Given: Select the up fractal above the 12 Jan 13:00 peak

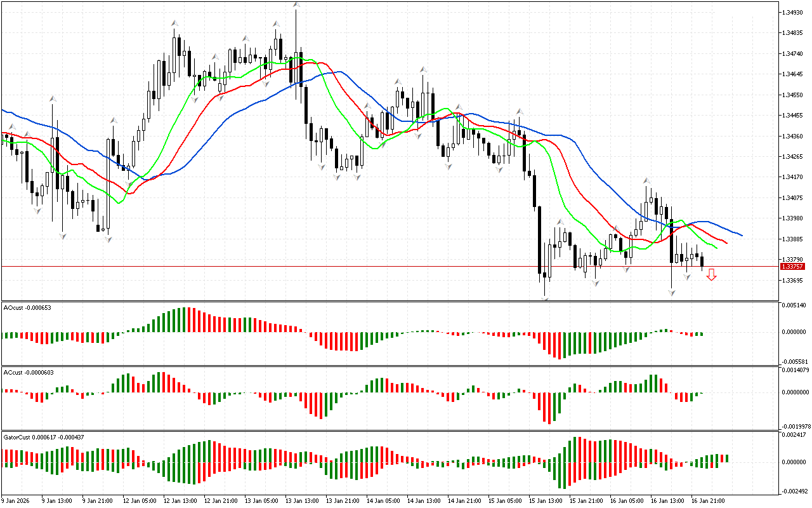Looking at the screenshot, I should 174,23.
